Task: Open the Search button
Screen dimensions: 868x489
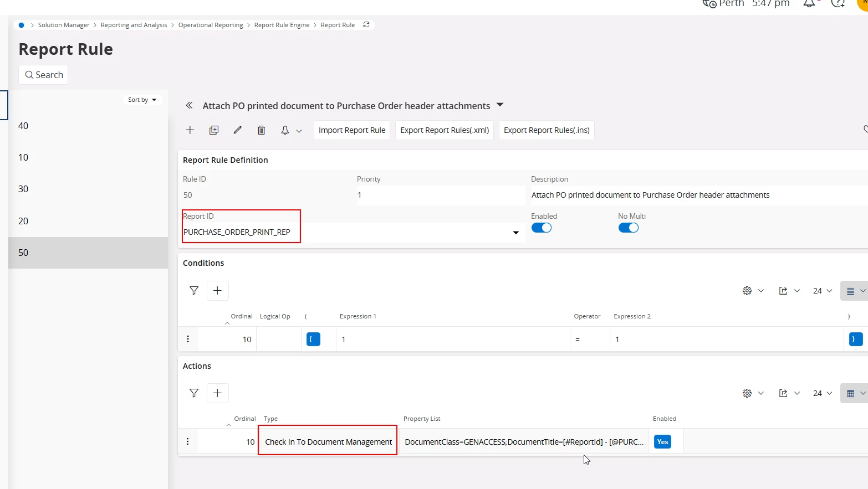Action: [x=43, y=75]
